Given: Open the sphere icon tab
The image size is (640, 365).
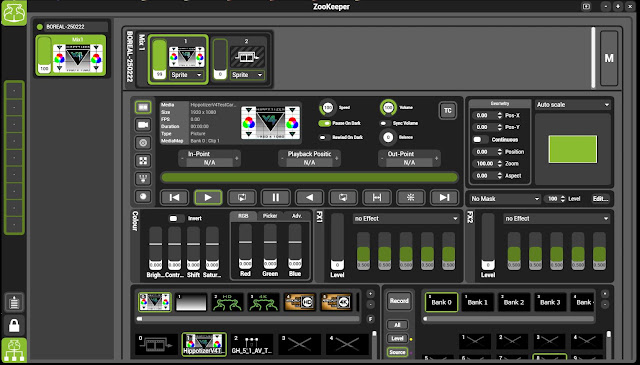Looking at the screenshot, I should coord(143,196).
